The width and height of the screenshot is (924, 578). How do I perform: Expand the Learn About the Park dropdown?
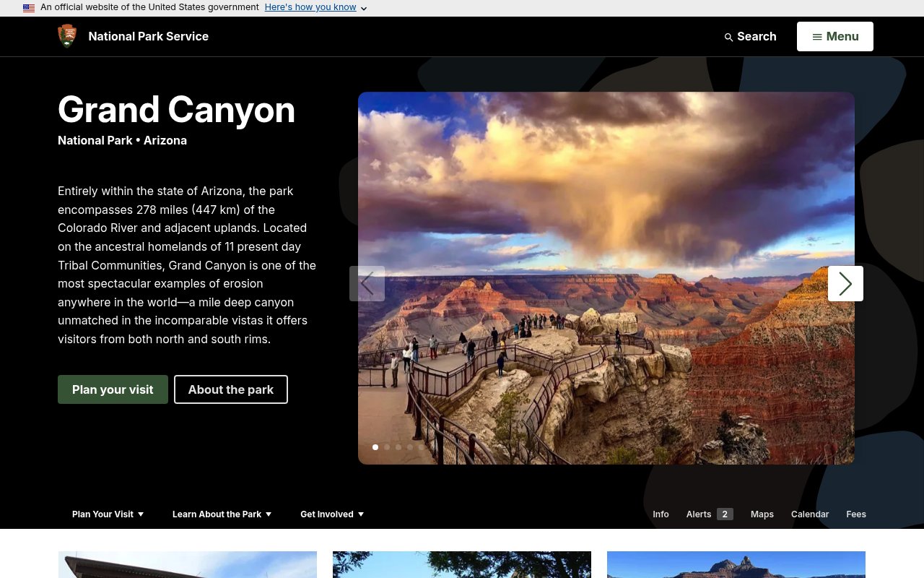[222, 514]
